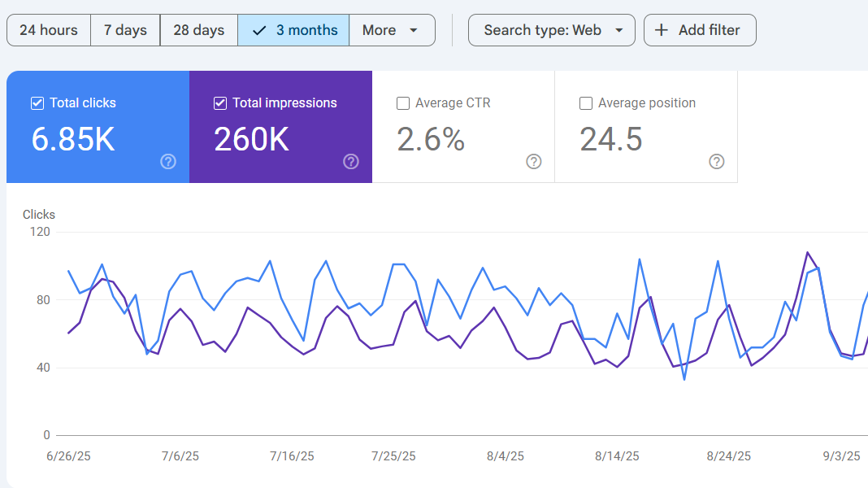This screenshot has width=868, height=488.
Task: Choose the 28 days date range
Action: pos(198,30)
